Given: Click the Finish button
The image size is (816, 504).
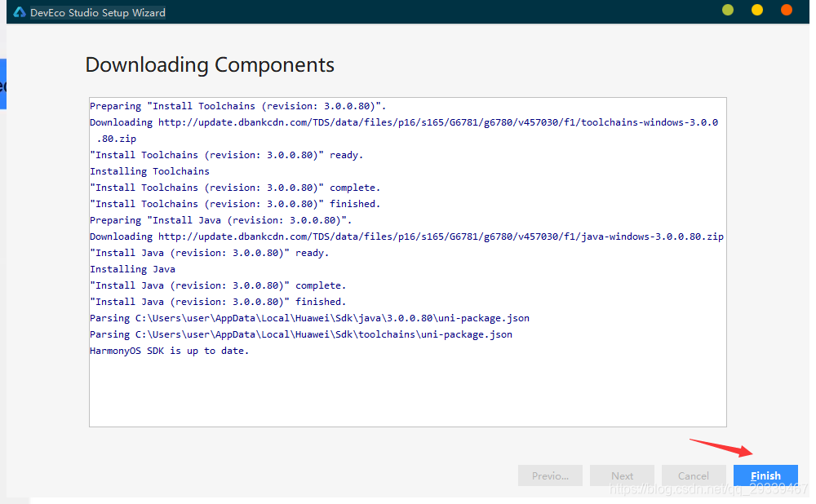Looking at the screenshot, I should point(765,475).
